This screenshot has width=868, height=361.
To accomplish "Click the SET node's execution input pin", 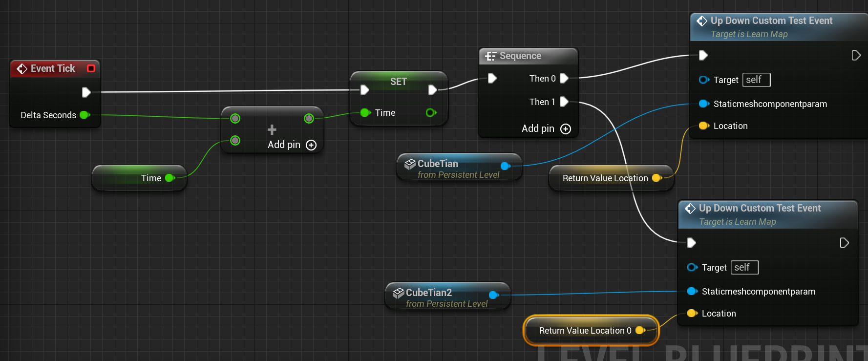I will point(364,90).
